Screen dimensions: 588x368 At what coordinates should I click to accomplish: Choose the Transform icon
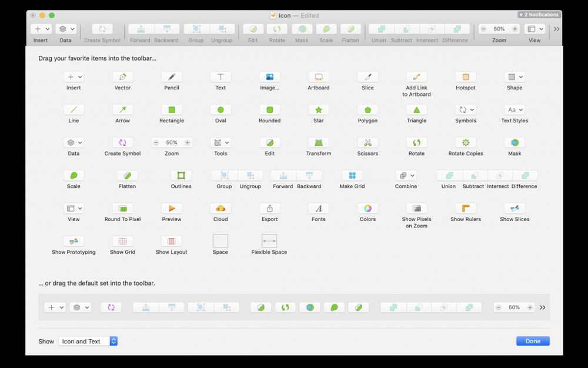point(318,143)
